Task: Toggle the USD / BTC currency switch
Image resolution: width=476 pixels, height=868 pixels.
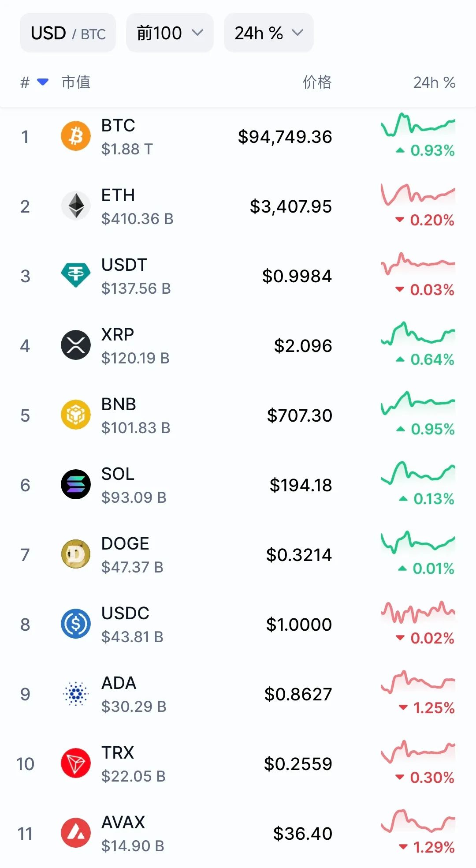Action: pos(68,33)
